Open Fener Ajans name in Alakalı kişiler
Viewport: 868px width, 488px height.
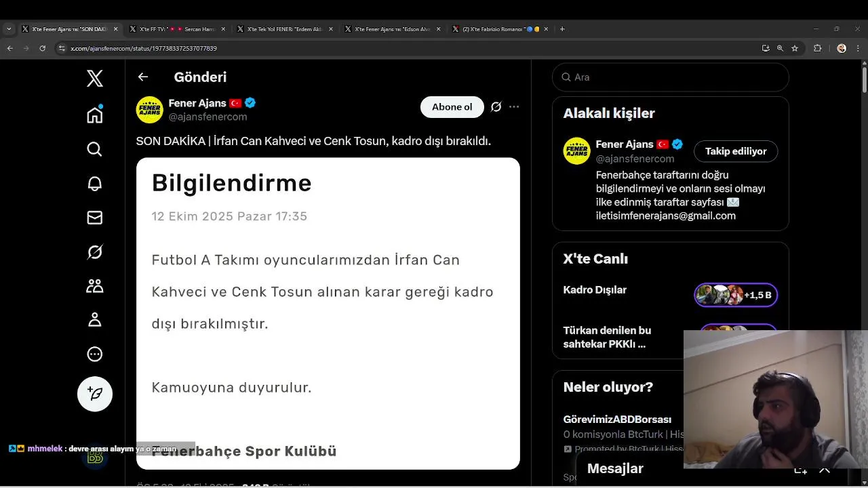point(625,144)
